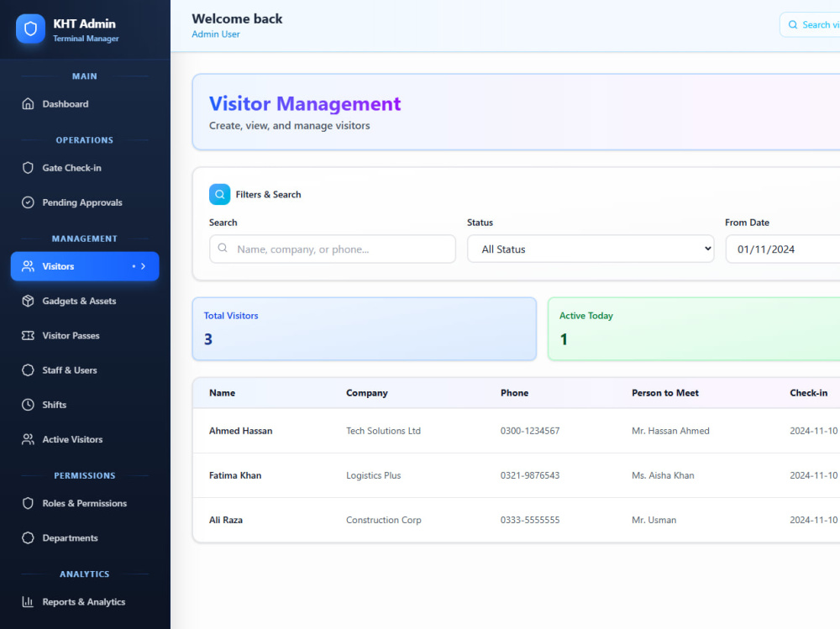Open Reports & Analytics
Image resolution: width=840 pixels, height=629 pixels.
point(85,601)
